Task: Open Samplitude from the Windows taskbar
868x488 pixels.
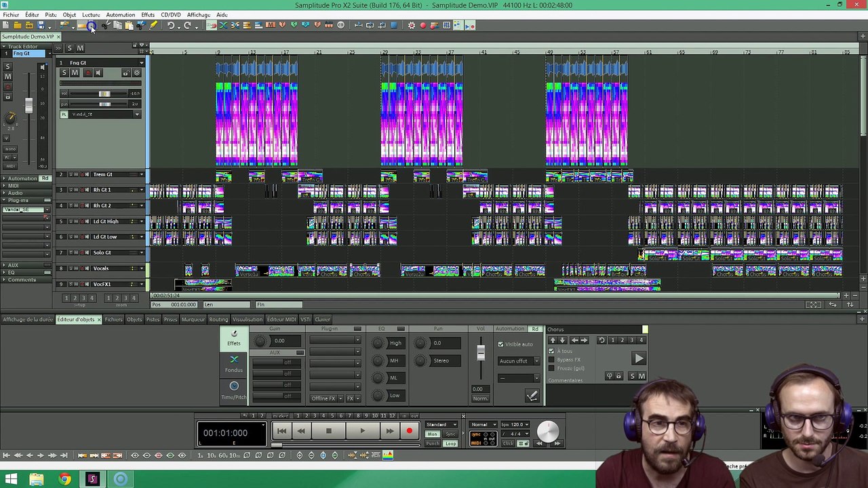Action: click(x=92, y=479)
